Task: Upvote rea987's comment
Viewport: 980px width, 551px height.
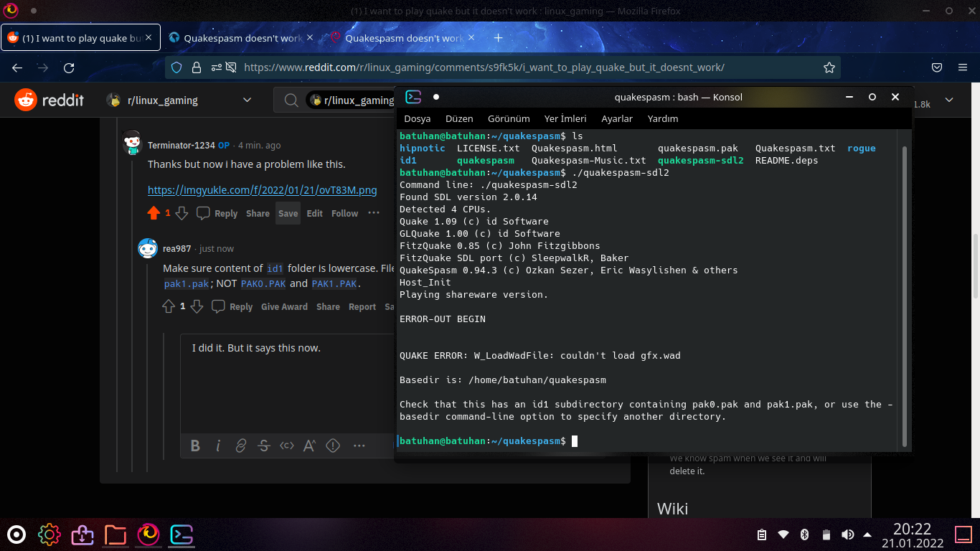Action: coord(169,306)
